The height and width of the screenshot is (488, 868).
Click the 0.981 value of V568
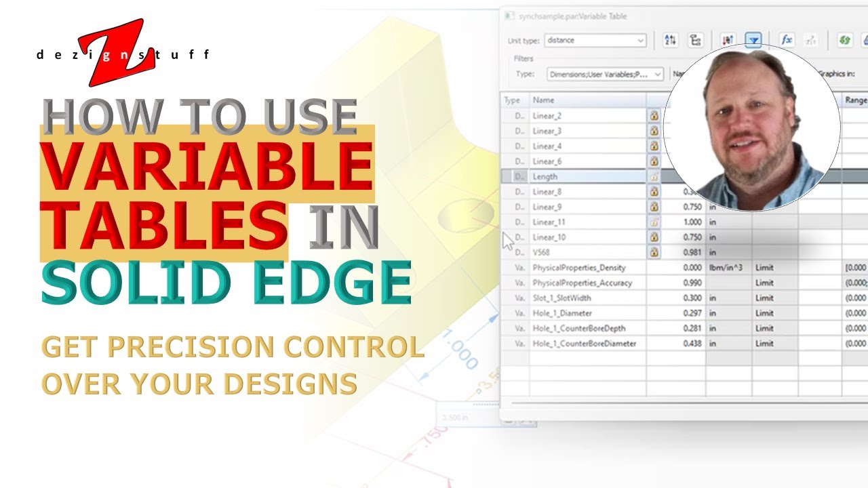tap(691, 252)
